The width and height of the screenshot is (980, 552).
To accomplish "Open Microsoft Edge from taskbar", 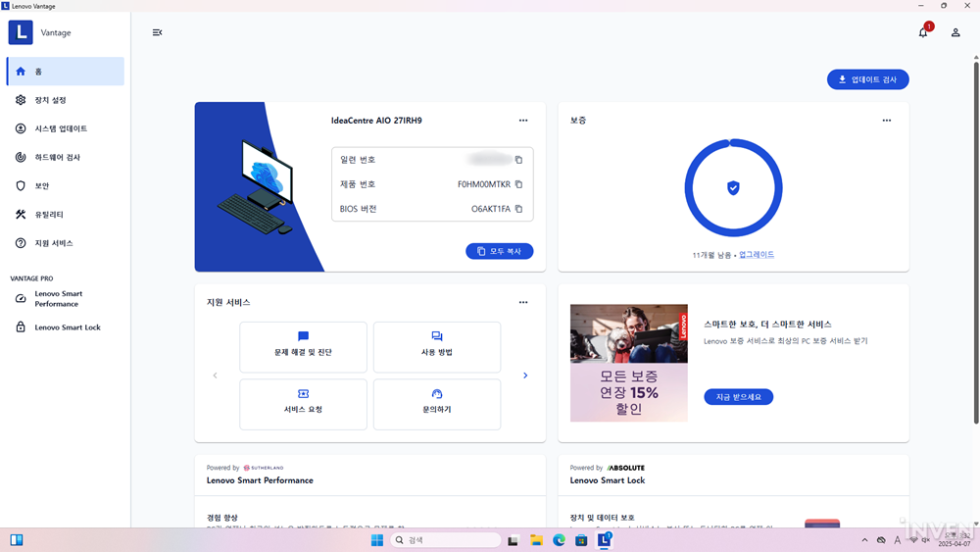I will click(x=559, y=540).
